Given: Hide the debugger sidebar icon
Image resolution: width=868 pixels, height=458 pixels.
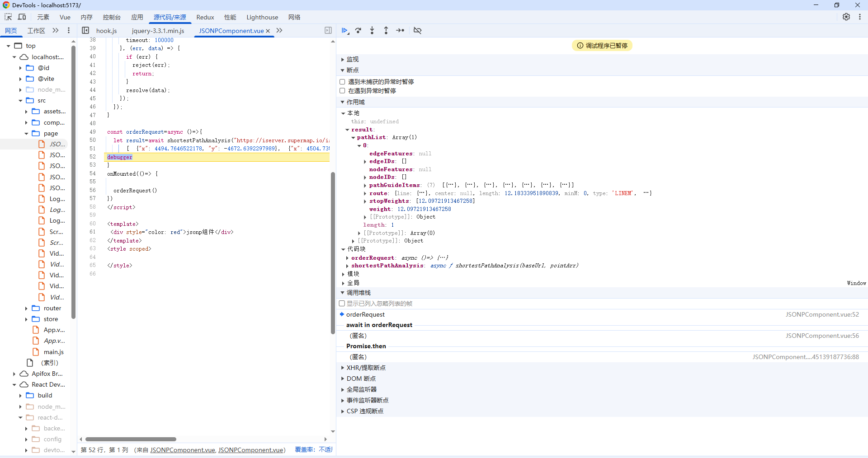Looking at the screenshot, I should pyautogui.click(x=328, y=30).
